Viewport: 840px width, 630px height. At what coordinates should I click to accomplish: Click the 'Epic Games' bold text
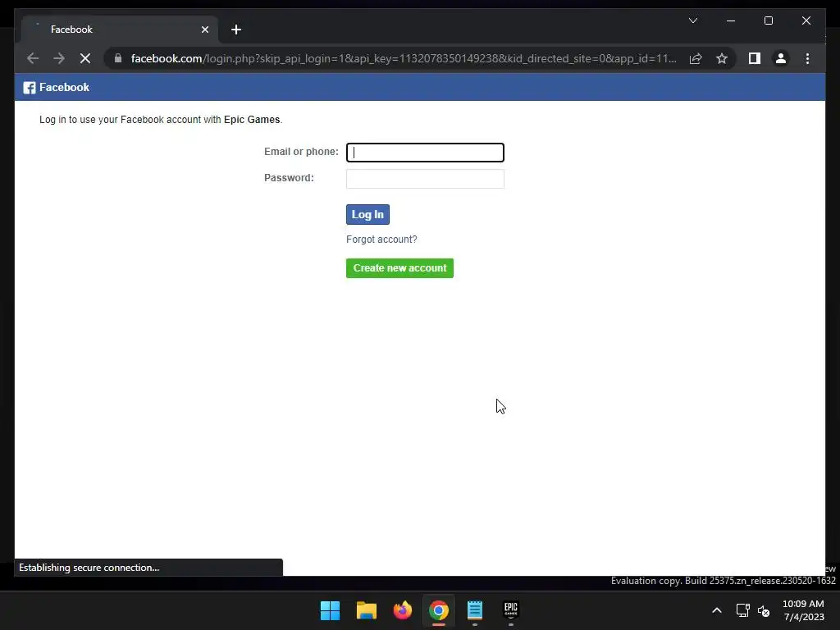pyautogui.click(x=252, y=120)
